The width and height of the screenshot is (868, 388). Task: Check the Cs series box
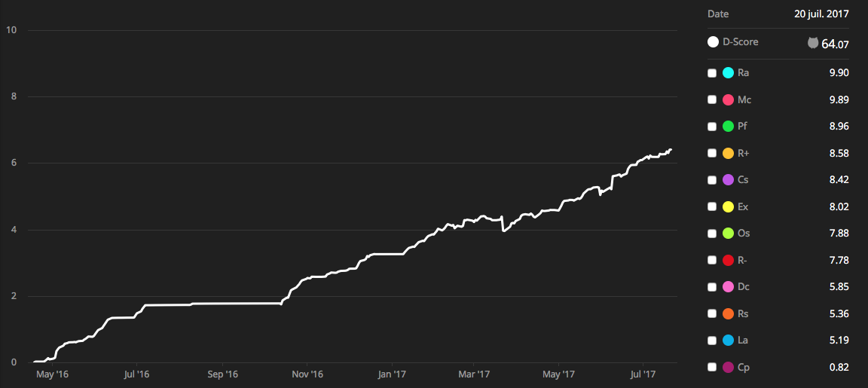713,181
